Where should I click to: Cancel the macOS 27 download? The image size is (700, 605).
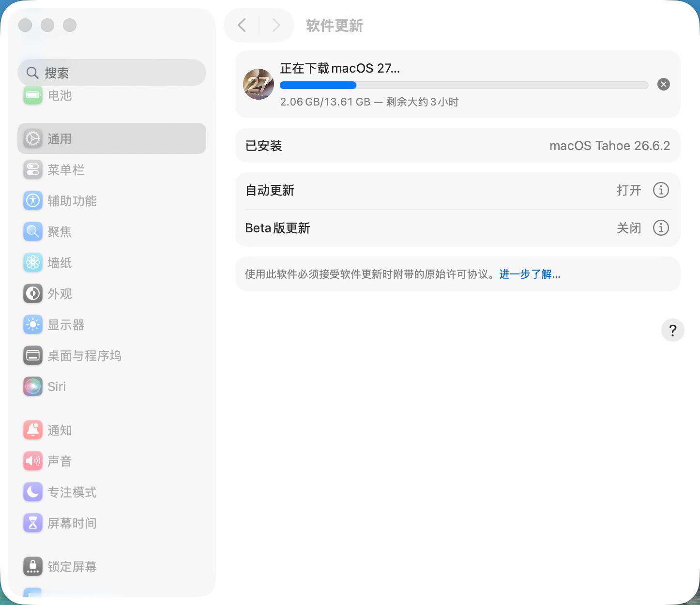664,84
